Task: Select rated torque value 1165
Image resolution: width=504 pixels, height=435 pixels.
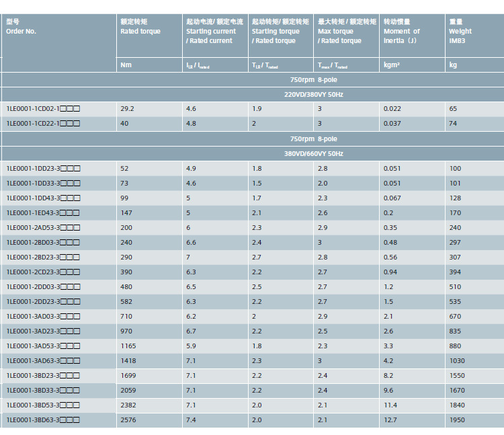Action: pos(128,346)
